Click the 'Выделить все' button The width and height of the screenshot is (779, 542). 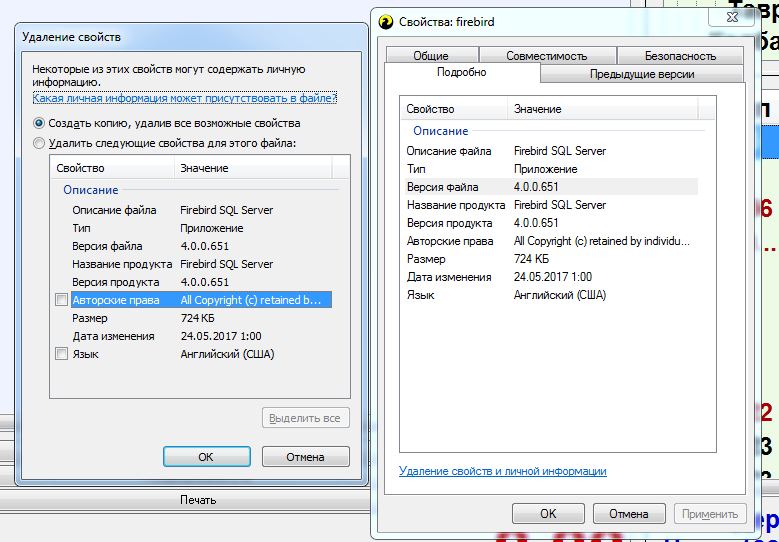click(306, 418)
